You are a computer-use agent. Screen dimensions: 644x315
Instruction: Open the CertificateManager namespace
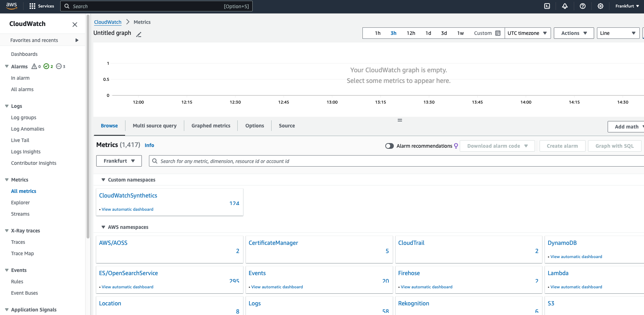click(273, 243)
